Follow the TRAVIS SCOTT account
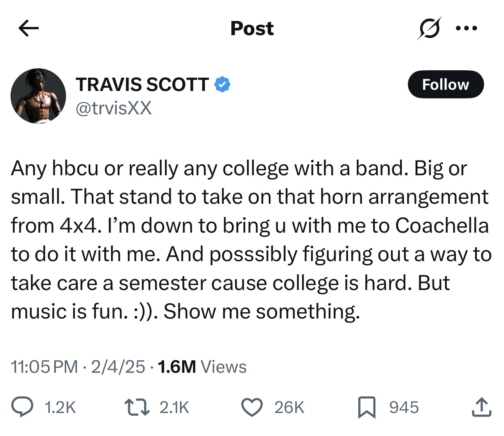504x436 pixels. tap(445, 84)
